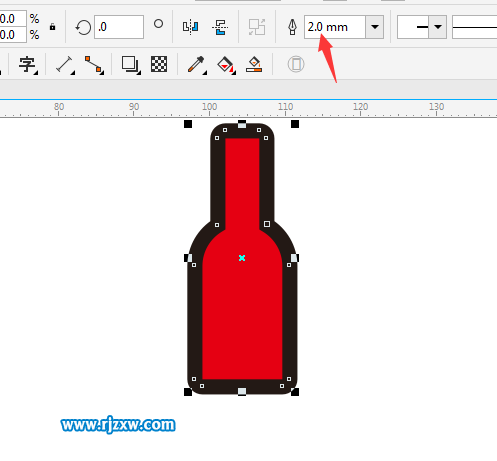Viewport: 497px width, 461px height.
Task: Click the outline pen icon
Action: [x=292, y=27]
